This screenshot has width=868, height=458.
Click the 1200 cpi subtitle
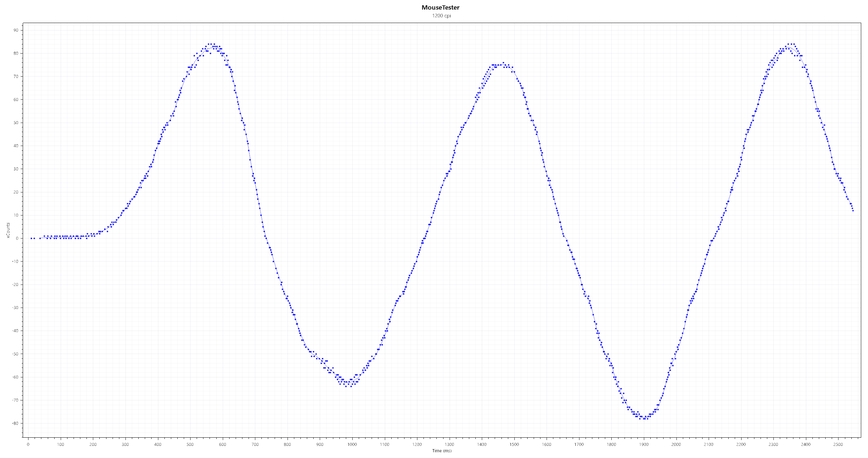pos(441,16)
